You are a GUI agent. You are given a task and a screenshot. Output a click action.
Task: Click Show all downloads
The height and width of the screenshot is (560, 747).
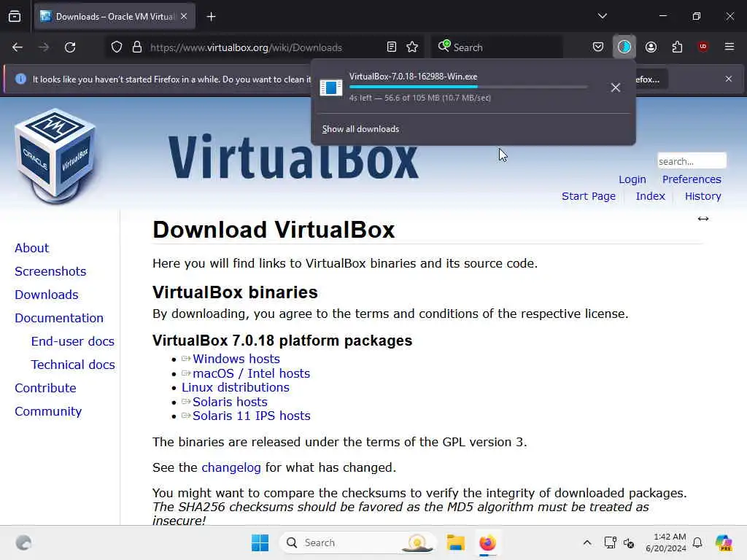pos(360,129)
